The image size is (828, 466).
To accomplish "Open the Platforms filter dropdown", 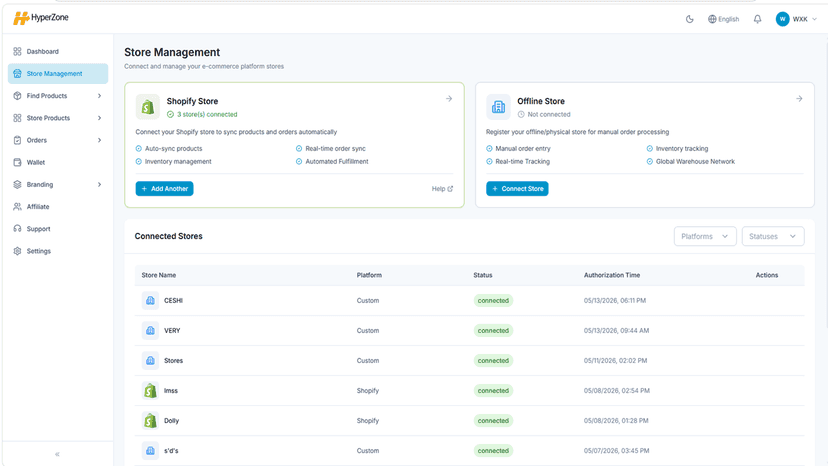I will 704,236.
